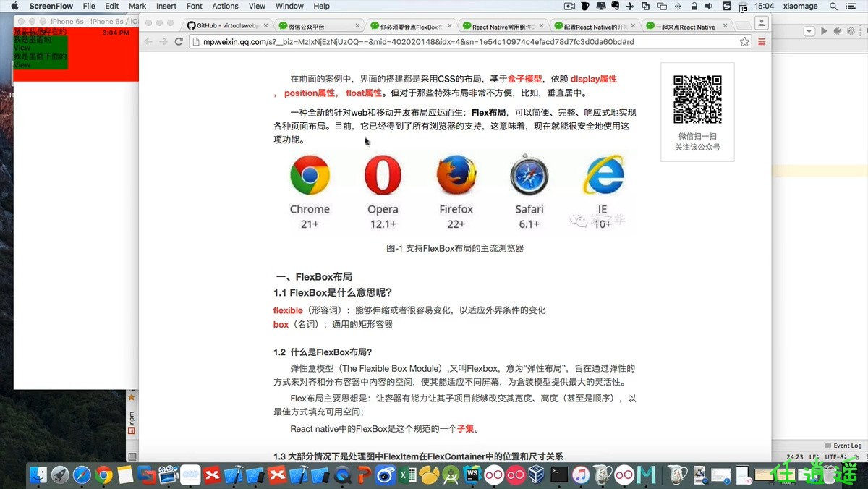
Task: Click the run play button in the background IDE
Action: point(825,31)
